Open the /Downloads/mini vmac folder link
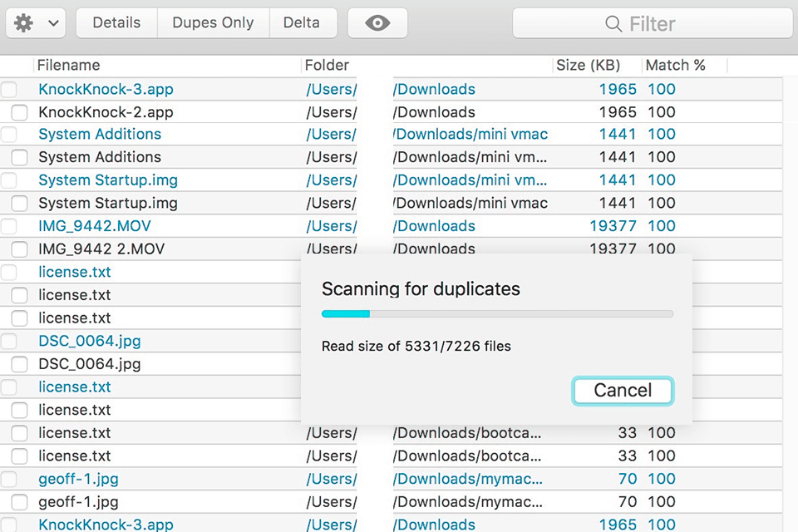Screen dimensions: 798x532 tap(470, 134)
